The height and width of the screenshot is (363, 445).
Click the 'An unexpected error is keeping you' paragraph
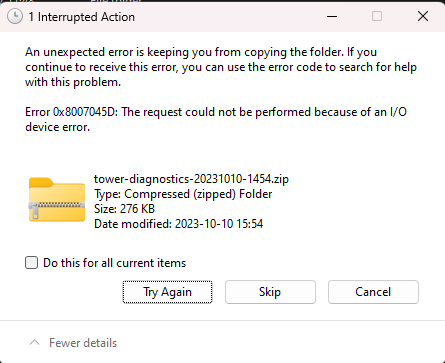221,67
